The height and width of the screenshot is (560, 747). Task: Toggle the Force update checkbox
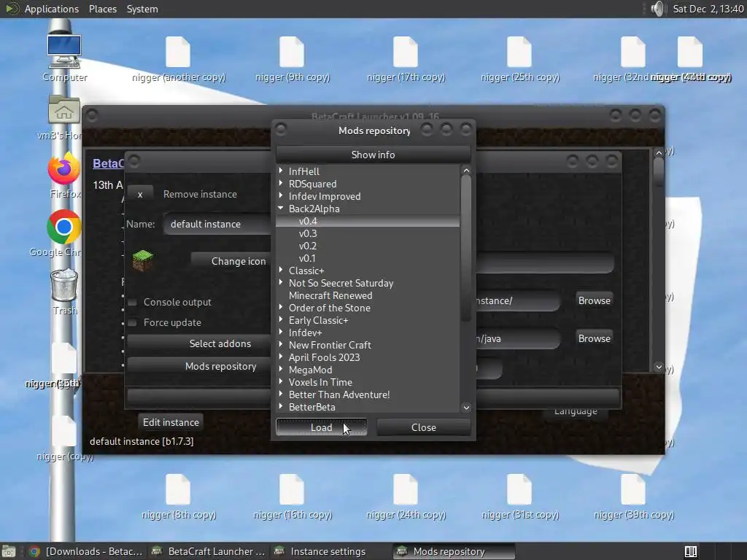tap(133, 322)
